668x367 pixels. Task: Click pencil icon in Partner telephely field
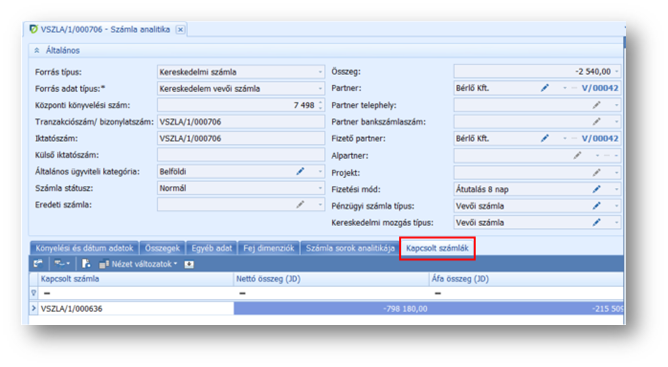pyautogui.click(x=596, y=105)
